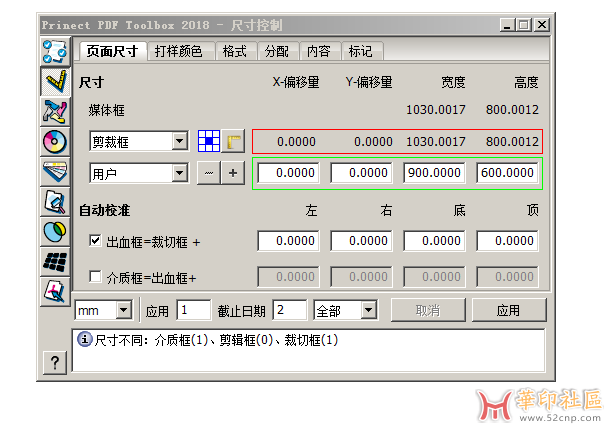Switch to the 打样颜色 tab
This screenshot has width=605, height=425.
coord(179,51)
